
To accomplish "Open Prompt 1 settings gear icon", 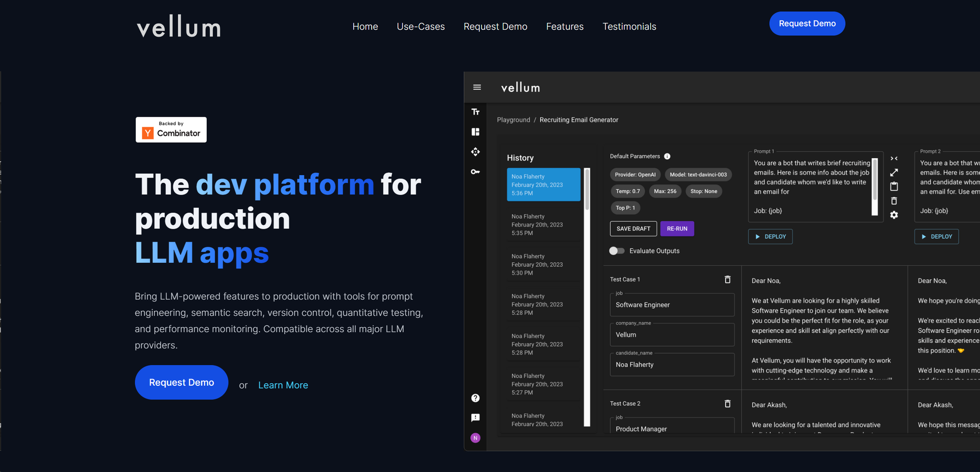I will (894, 215).
